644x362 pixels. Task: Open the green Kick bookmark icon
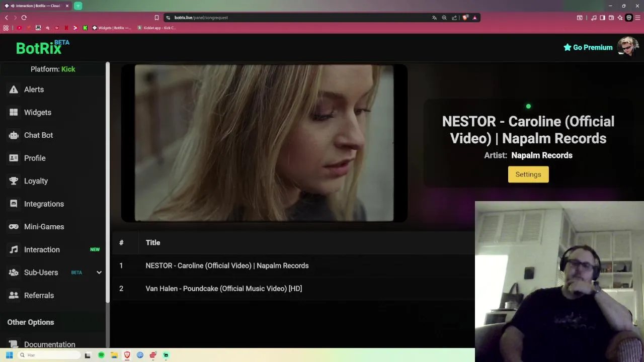[x=85, y=28]
